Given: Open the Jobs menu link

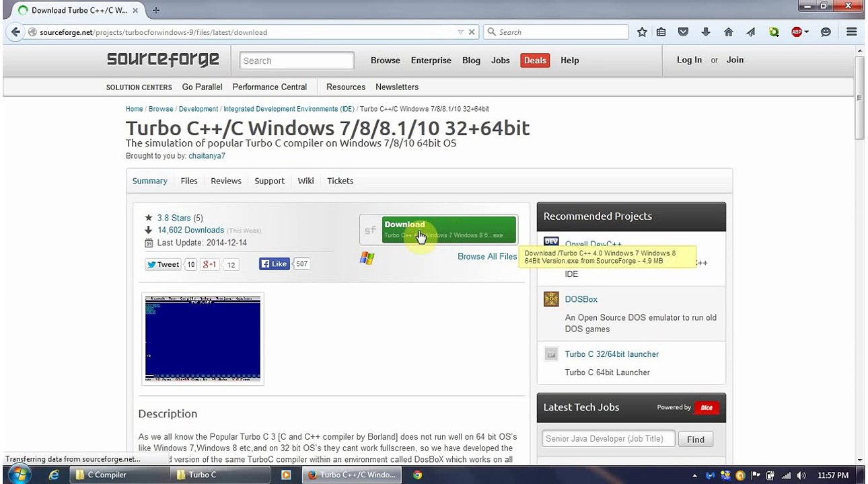Looking at the screenshot, I should point(501,61).
